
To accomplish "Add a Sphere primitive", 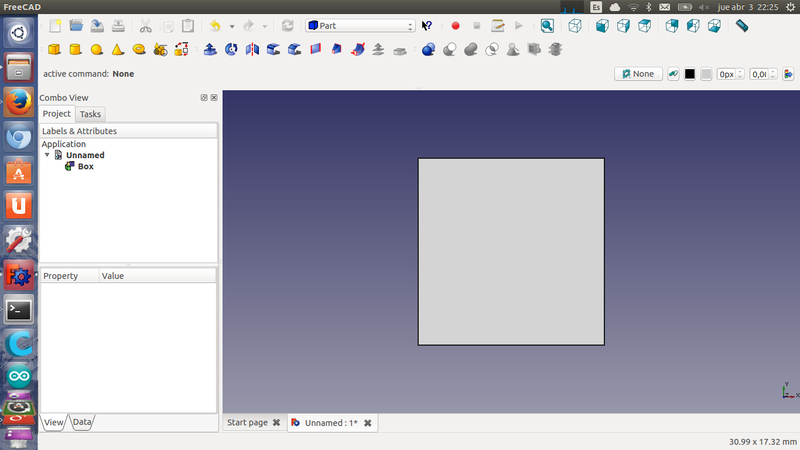I will (x=97, y=49).
